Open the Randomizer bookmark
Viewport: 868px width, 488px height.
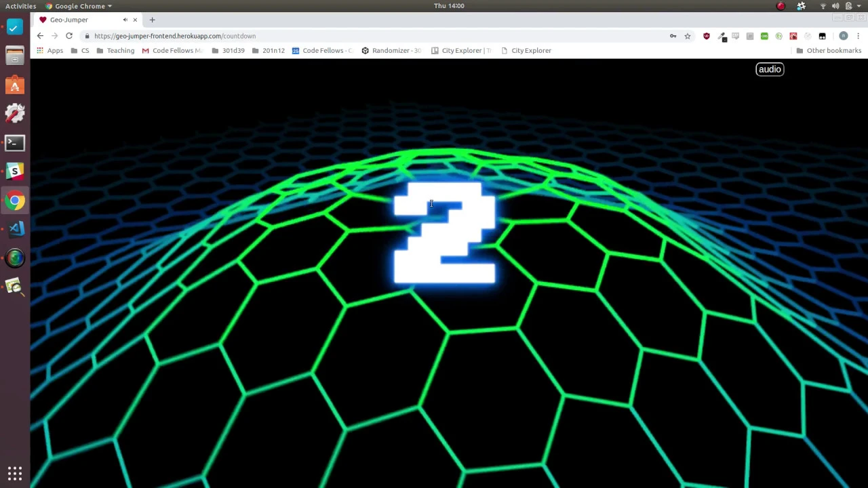391,50
